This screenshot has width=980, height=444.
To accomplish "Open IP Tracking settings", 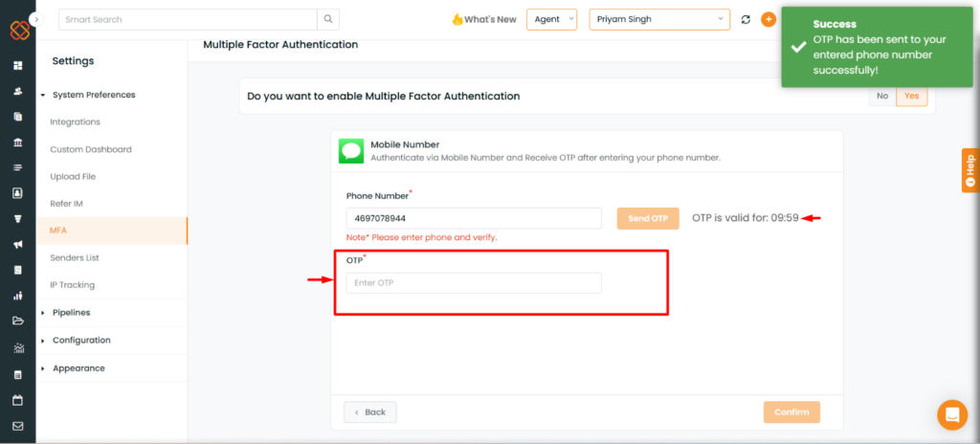I will (x=73, y=285).
